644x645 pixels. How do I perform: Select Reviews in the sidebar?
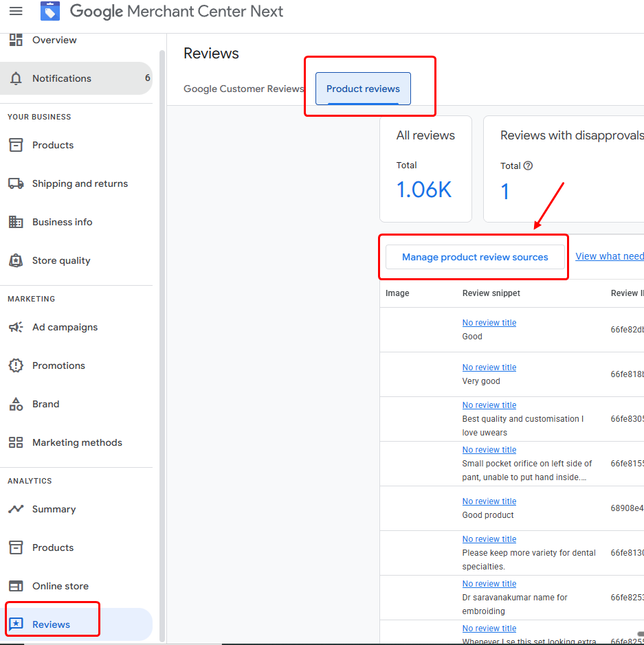click(x=52, y=624)
